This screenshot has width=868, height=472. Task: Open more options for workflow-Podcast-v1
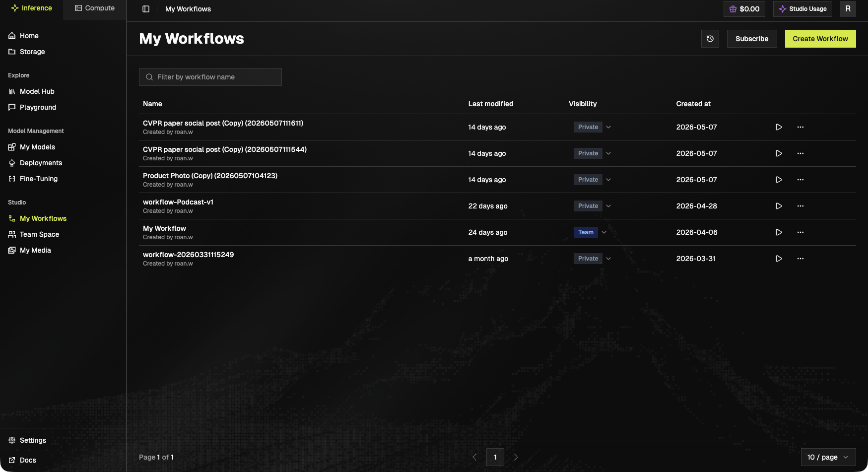tap(801, 206)
